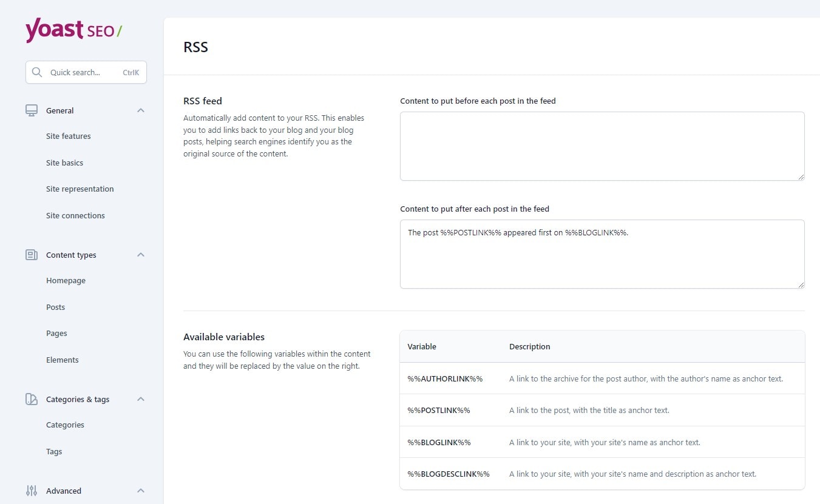Click the Variable column header

pos(422,347)
